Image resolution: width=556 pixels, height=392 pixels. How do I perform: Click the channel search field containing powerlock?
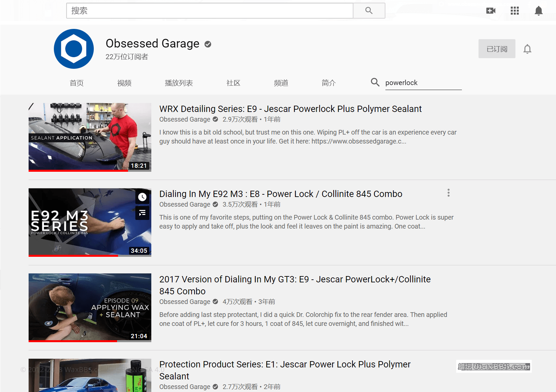422,83
